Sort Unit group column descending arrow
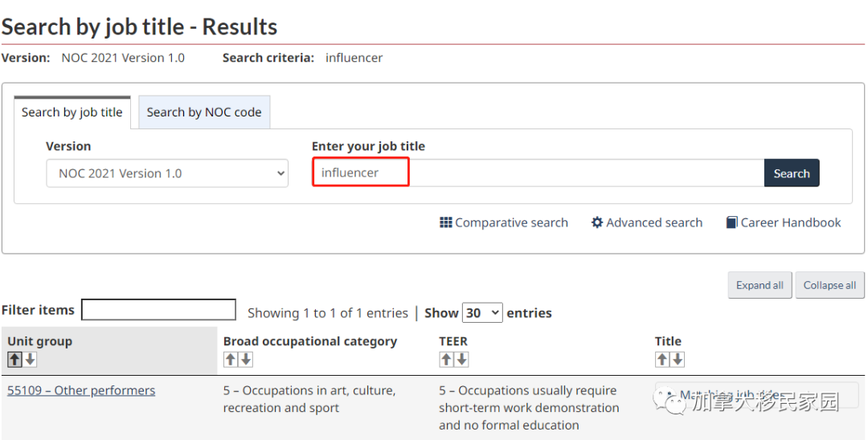Viewport: 868px width, 440px height. 31,360
